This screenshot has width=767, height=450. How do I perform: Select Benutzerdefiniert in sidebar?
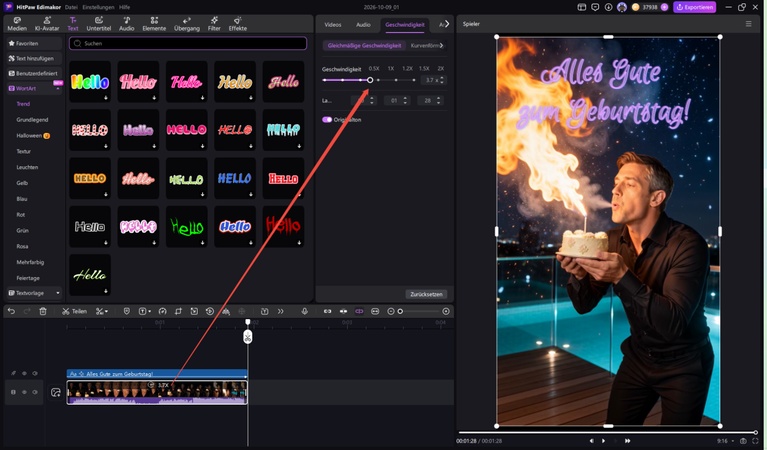tap(34, 73)
